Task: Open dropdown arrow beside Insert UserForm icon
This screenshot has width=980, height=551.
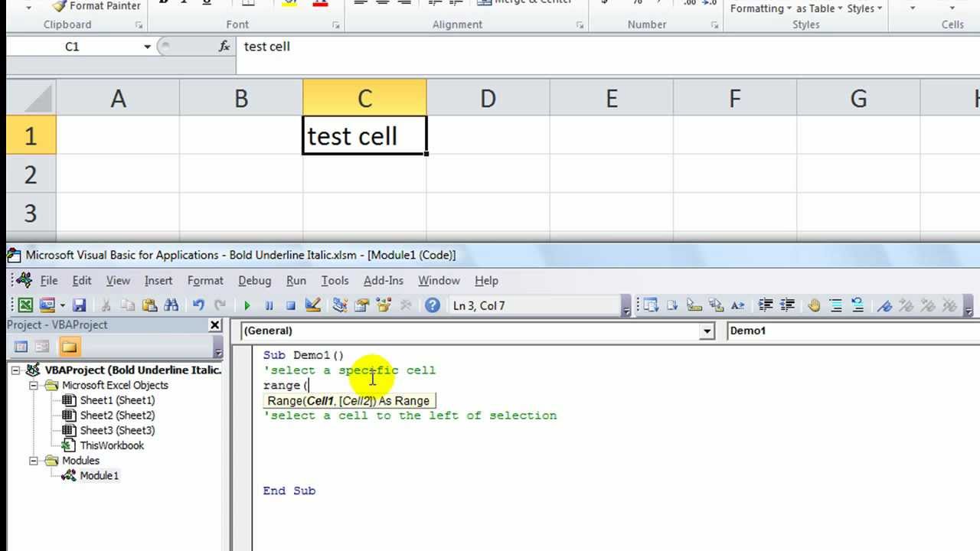Action: click(x=62, y=305)
